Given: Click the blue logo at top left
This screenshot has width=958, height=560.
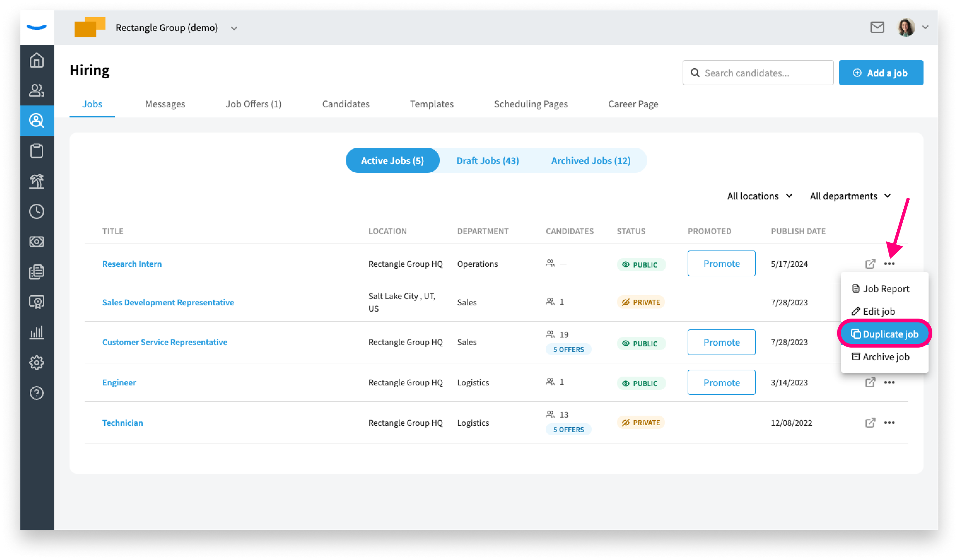Looking at the screenshot, I should [37, 27].
